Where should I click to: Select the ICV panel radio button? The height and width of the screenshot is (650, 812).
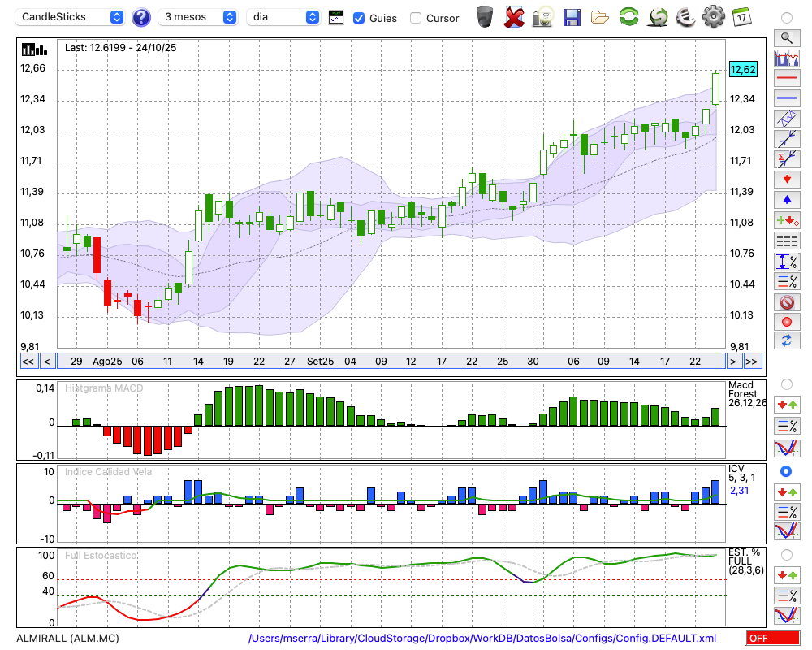pos(786,471)
